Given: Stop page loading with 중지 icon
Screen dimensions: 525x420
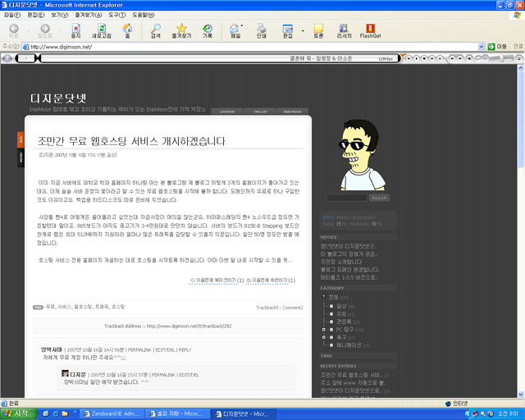Looking at the screenshot, I should click(x=76, y=31).
